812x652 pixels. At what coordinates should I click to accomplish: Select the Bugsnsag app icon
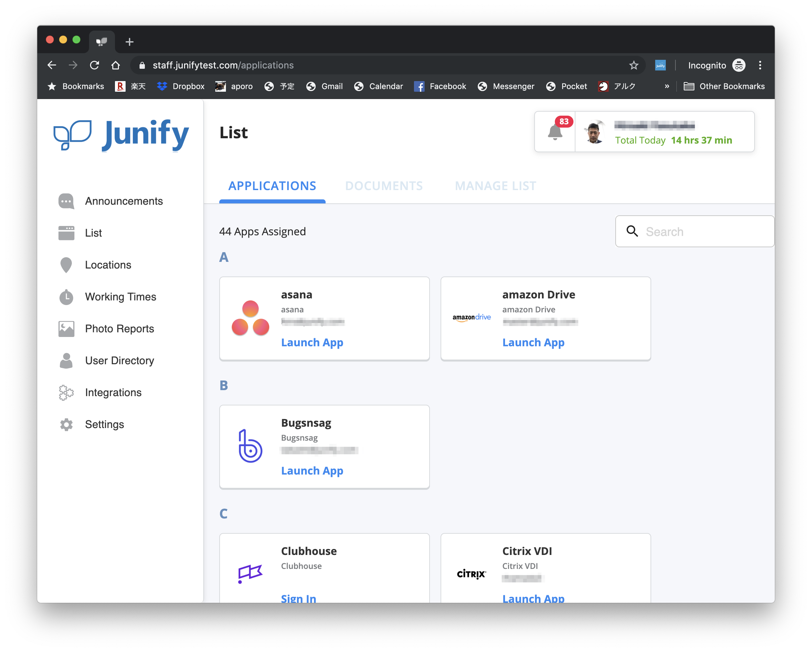tap(250, 446)
